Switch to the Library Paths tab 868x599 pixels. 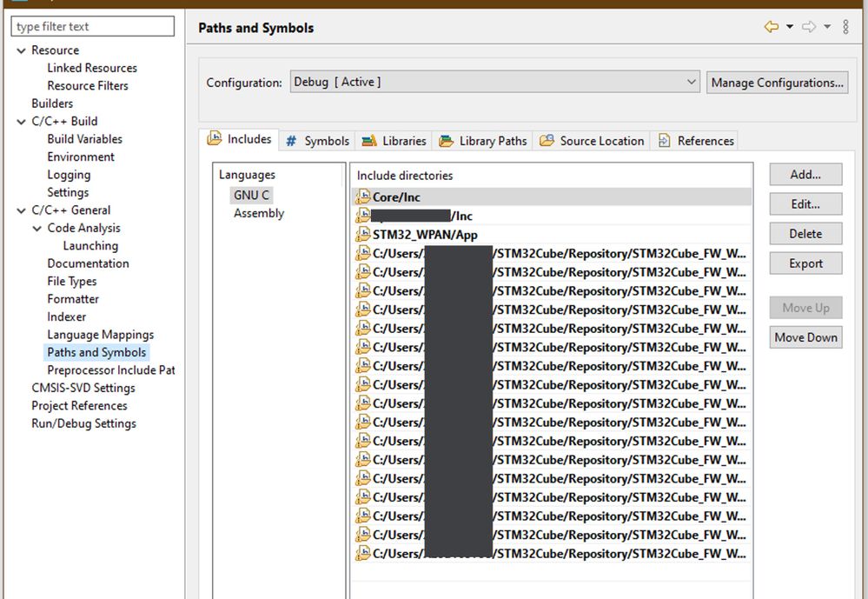click(483, 141)
